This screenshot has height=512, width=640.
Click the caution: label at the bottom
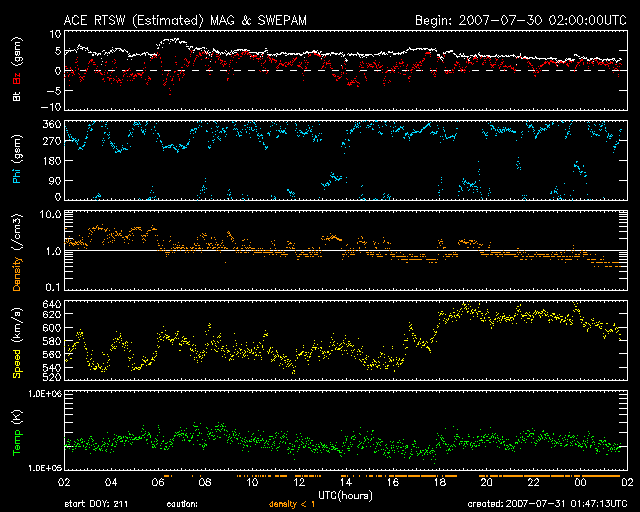184,505
